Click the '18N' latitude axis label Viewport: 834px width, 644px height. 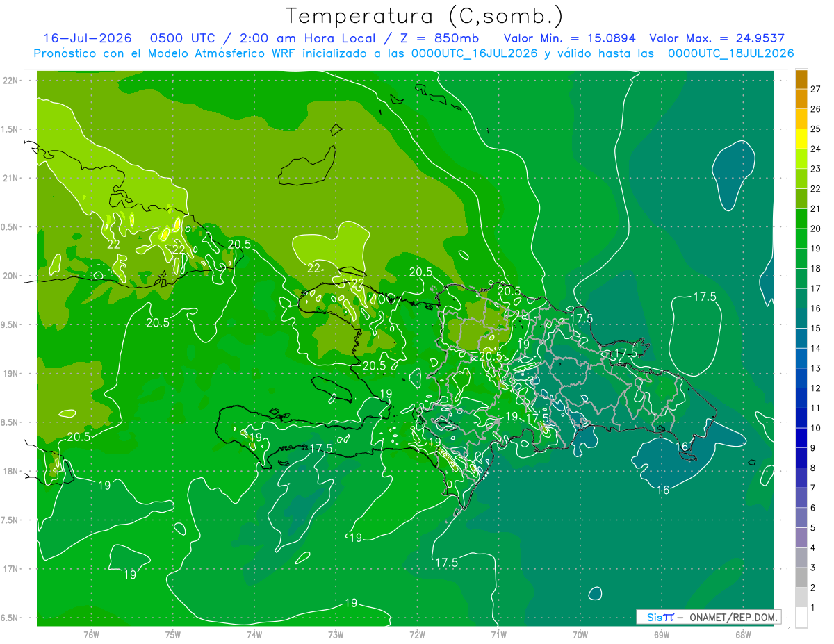pos(12,472)
